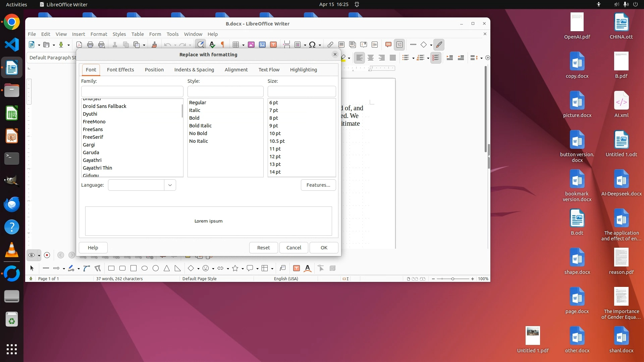The image size is (644, 362).
Task: Click the Features... button
Action: [x=318, y=185]
